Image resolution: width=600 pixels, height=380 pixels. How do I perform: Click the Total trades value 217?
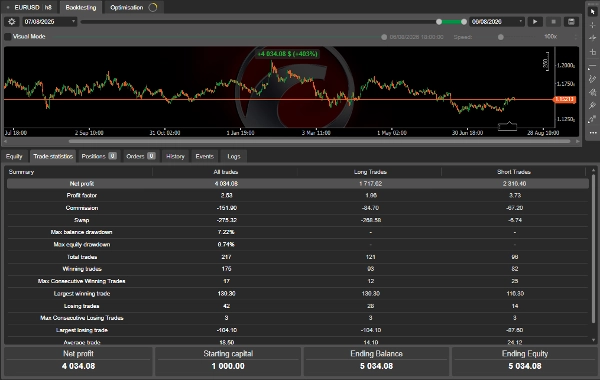(226, 257)
